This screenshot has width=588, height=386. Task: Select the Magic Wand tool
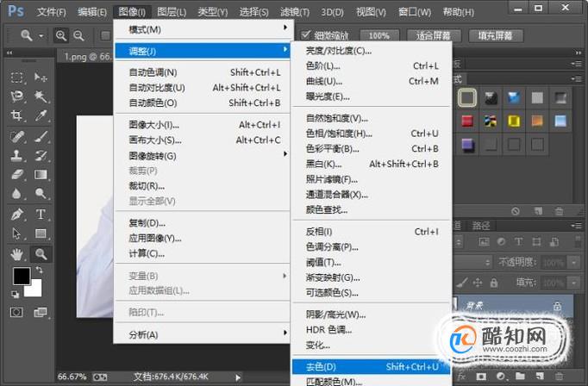[x=41, y=96]
